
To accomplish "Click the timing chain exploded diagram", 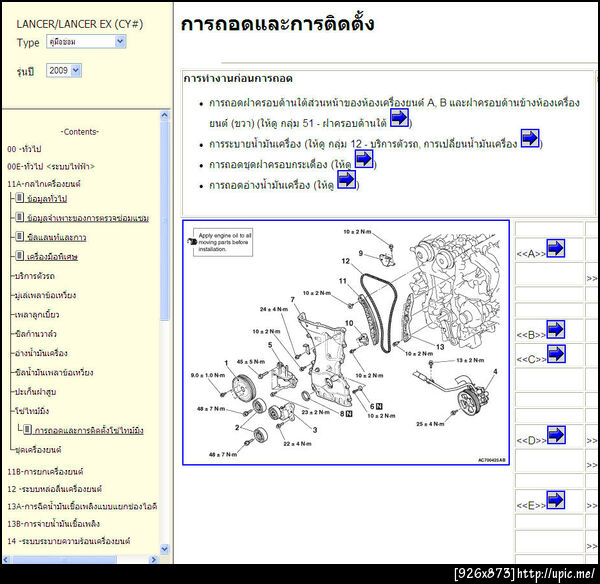I will (x=346, y=343).
